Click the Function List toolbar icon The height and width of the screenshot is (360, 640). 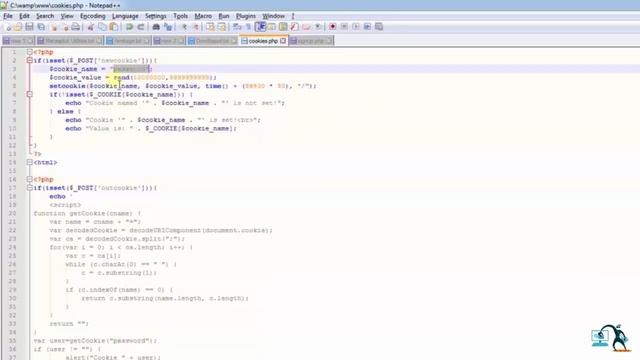(x=294, y=27)
